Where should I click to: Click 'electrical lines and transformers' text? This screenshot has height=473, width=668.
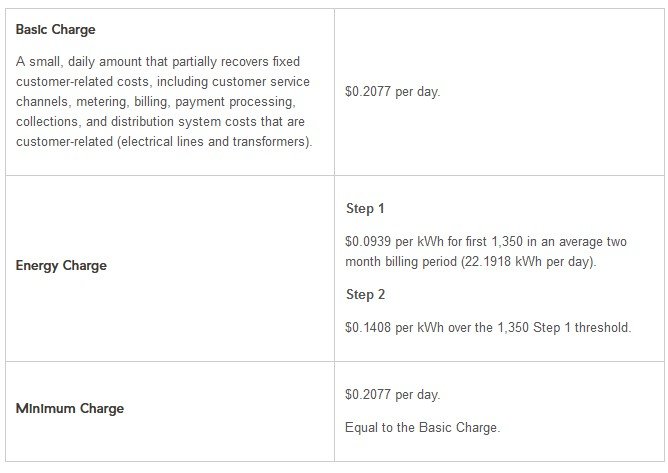(x=214, y=141)
